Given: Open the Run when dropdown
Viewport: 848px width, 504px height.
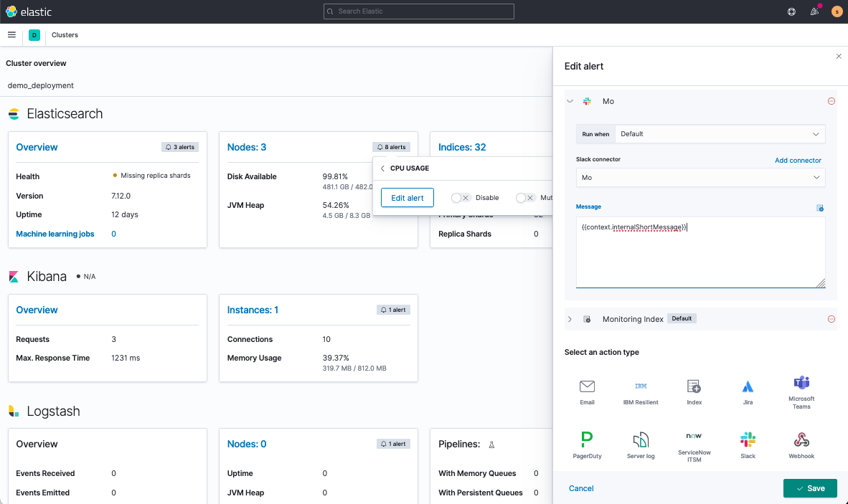Looking at the screenshot, I should 720,134.
